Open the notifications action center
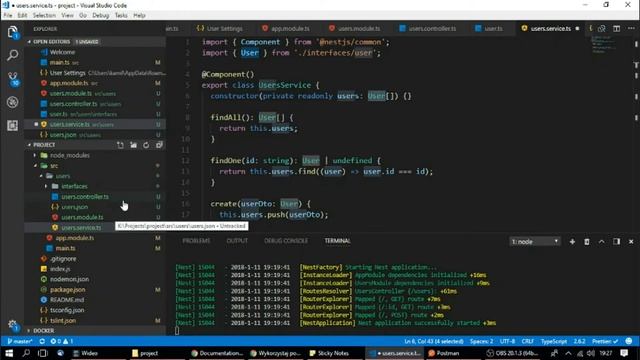Image resolution: width=640 pixels, height=360 pixels. point(624,353)
